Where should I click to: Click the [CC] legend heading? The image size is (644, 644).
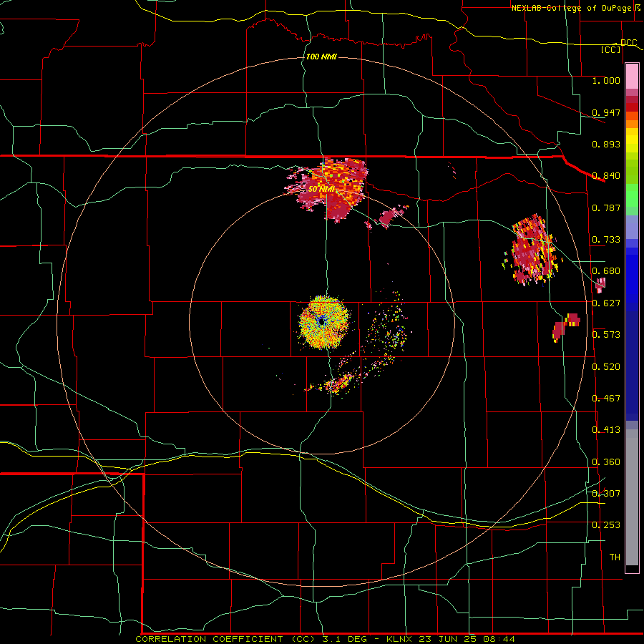pos(611,49)
